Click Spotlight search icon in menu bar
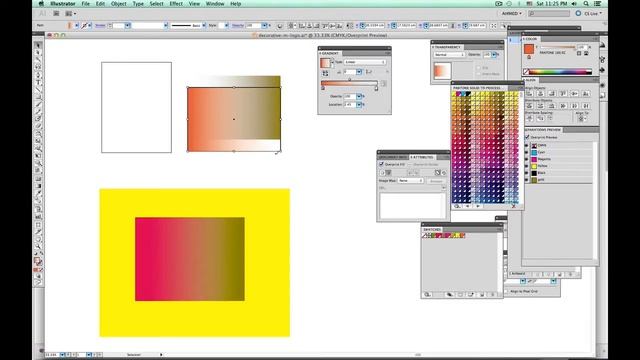Viewport: 640px width, 360px height. [x=586, y=4]
